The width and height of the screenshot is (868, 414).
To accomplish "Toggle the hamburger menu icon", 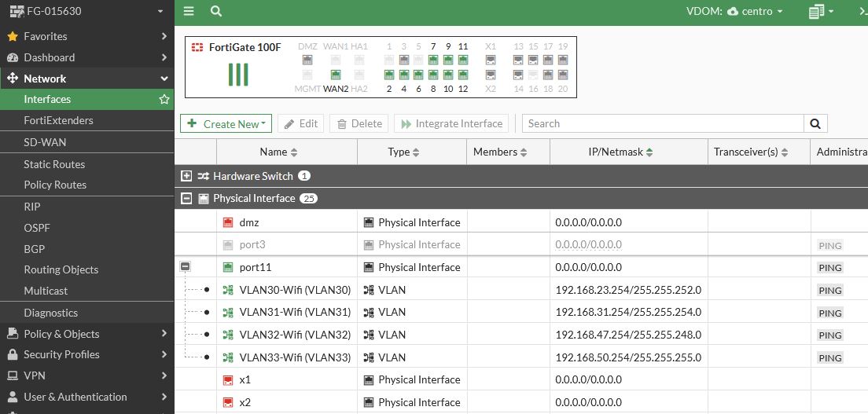I will [189, 11].
